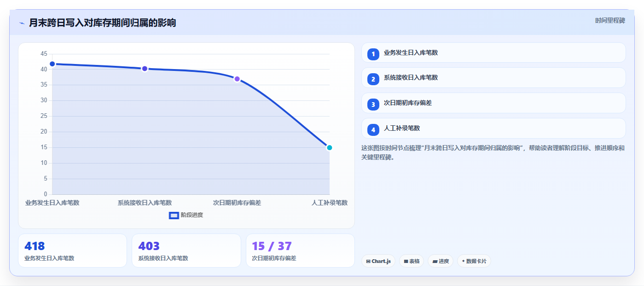Click the 418 stat card value
The width and height of the screenshot is (644, 286).
point(35,246)
